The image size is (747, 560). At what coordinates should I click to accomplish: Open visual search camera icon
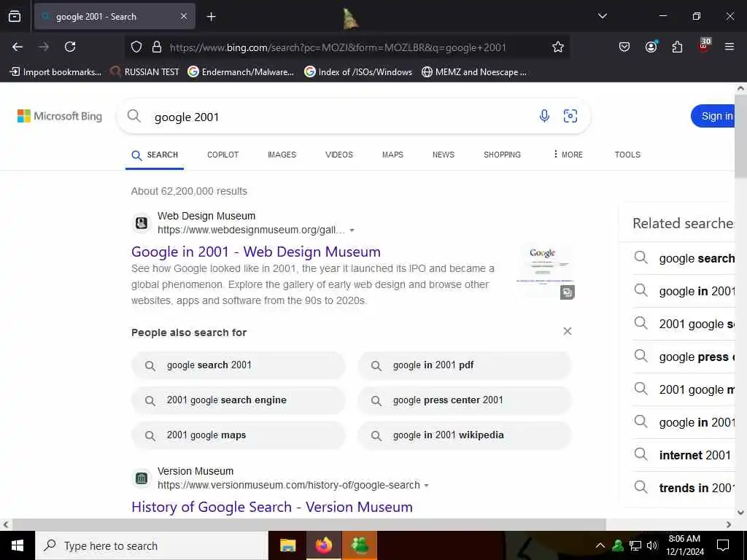click(x=570, y=116)
